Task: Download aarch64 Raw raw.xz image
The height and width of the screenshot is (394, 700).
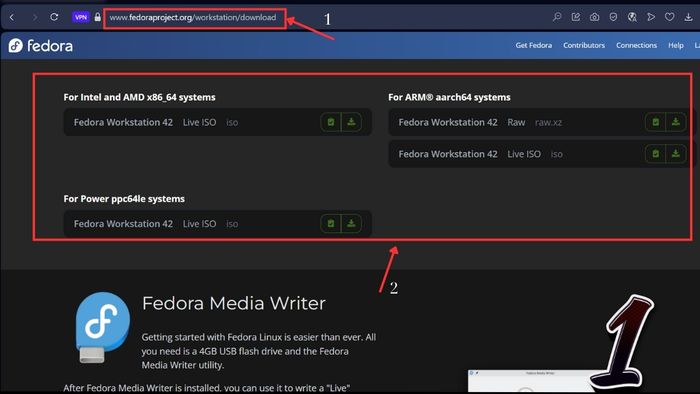Action: (676, 122)
